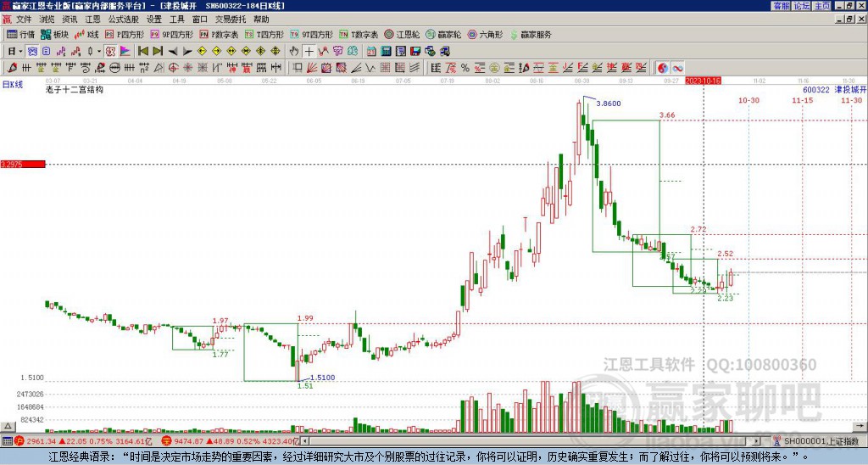The width and height of the screenshot is (868, 465).
Task: Open the P四方形 tool
Action: click(x=125, y=34)
